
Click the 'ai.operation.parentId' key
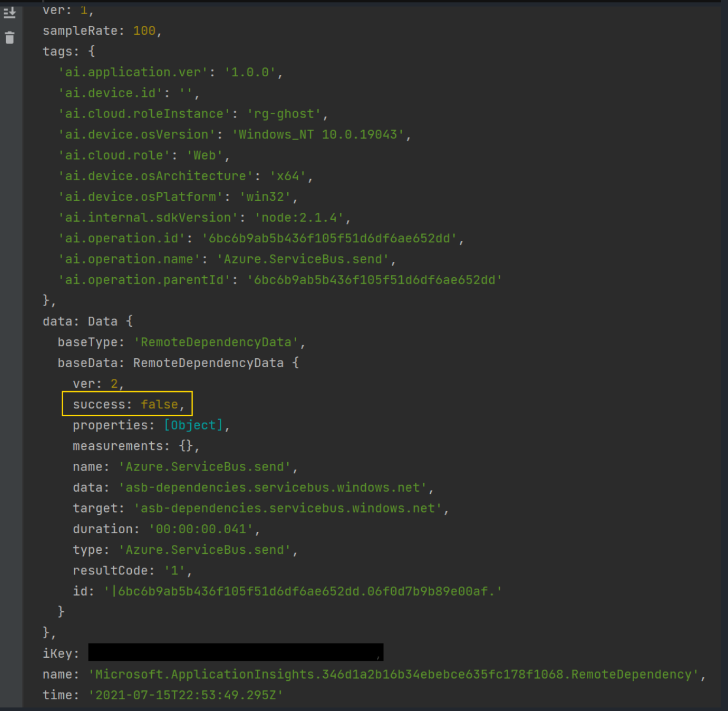(144, 280)
